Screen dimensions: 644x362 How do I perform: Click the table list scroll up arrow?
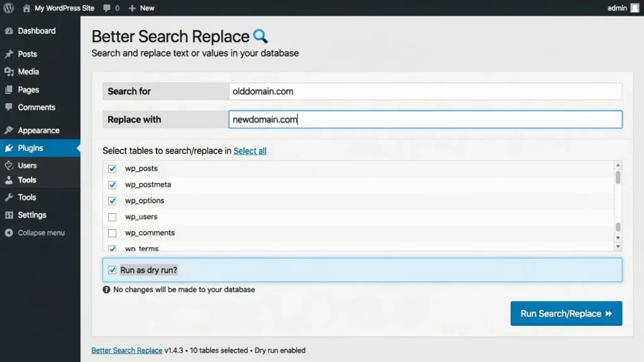click(x=618, y=165)
